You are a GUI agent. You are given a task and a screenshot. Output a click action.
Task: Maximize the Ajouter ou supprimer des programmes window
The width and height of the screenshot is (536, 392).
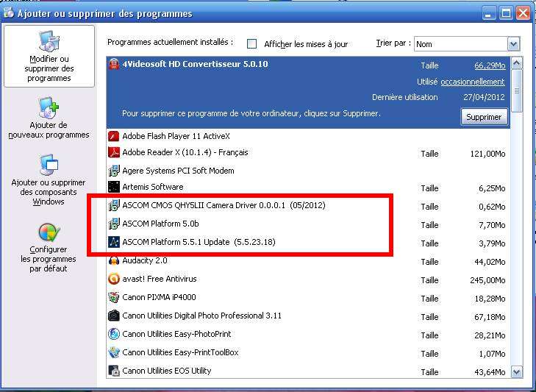pyautogui.click(x=506, y=13)
